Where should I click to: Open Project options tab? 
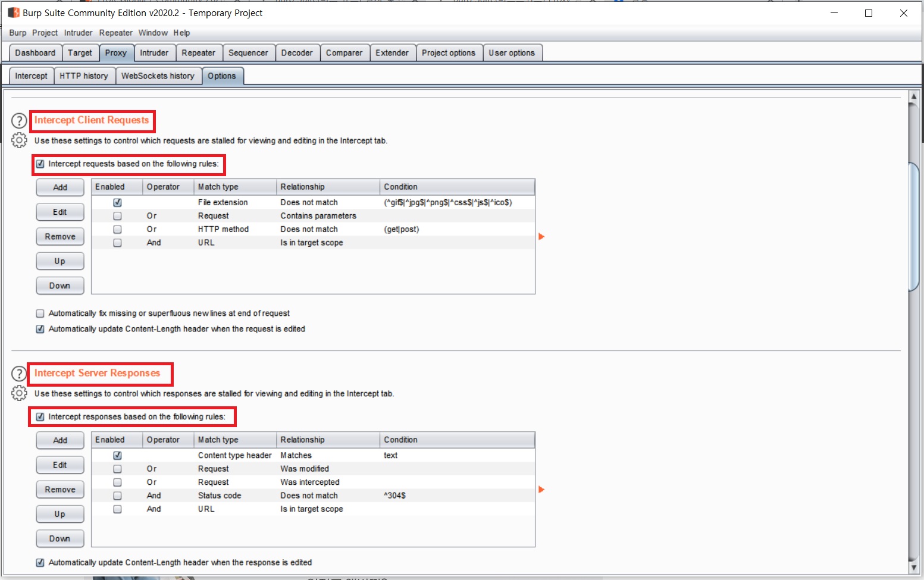[x=449, y=53]
